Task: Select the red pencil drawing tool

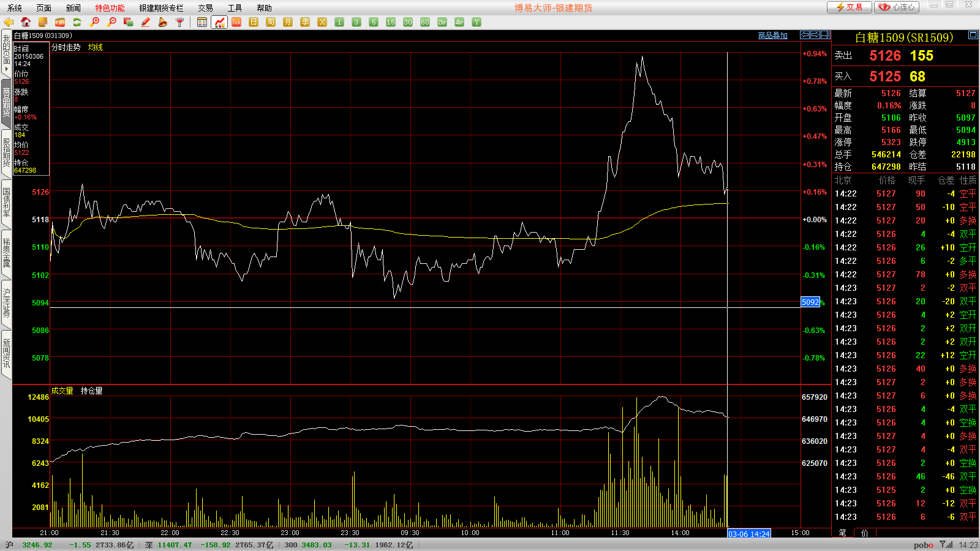Action: click(146, 22)
